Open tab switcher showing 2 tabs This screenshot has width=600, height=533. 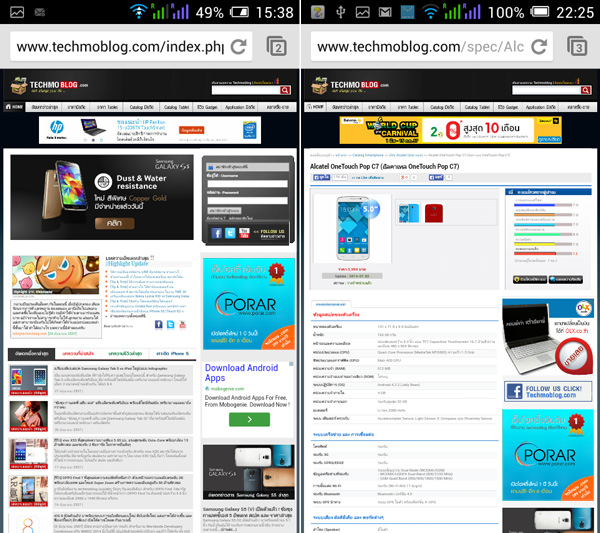(x=277, y=46)
